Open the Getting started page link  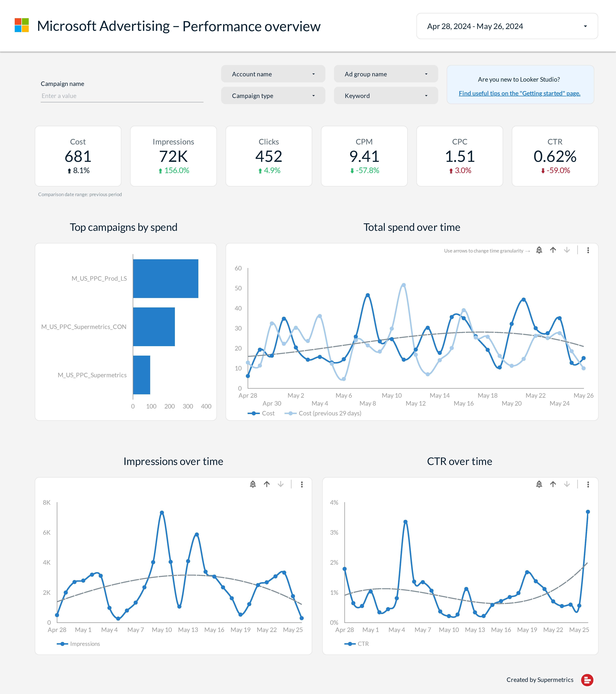519,93
